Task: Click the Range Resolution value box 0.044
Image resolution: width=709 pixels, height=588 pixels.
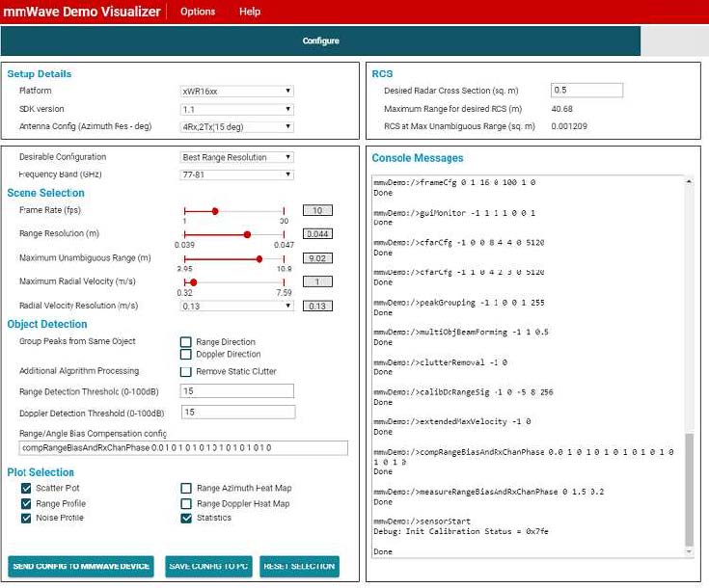Action: (x=317, y=233)
